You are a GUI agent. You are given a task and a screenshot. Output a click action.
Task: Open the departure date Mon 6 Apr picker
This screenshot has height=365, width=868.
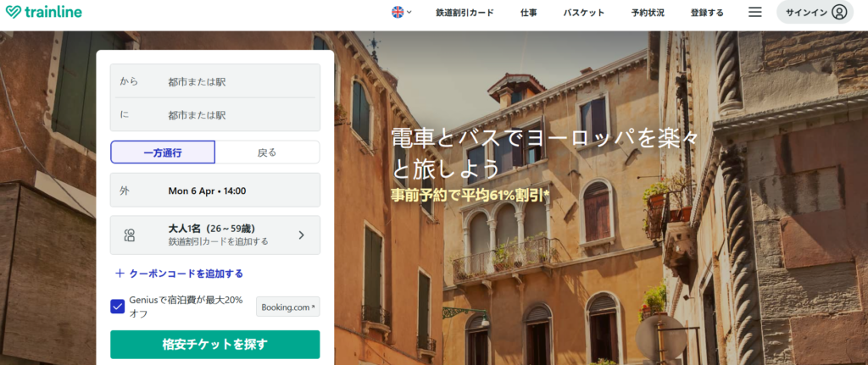pyautogui.click(x=215, y=191)
